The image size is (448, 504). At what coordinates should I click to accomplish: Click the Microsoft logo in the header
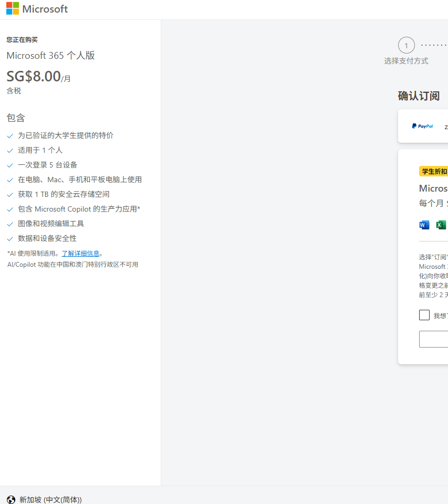pos(37,8)
